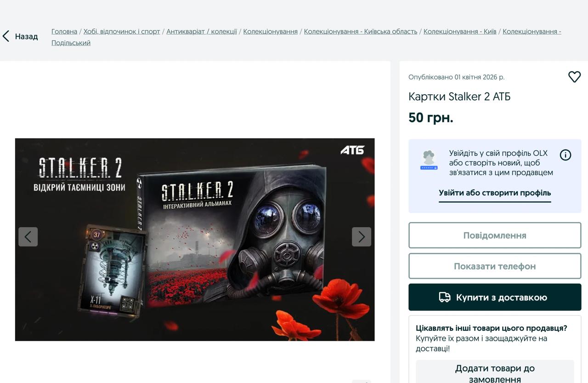Click Купити з доставкою button
Screen dimensions: 588x383
(x=495, y=297)
